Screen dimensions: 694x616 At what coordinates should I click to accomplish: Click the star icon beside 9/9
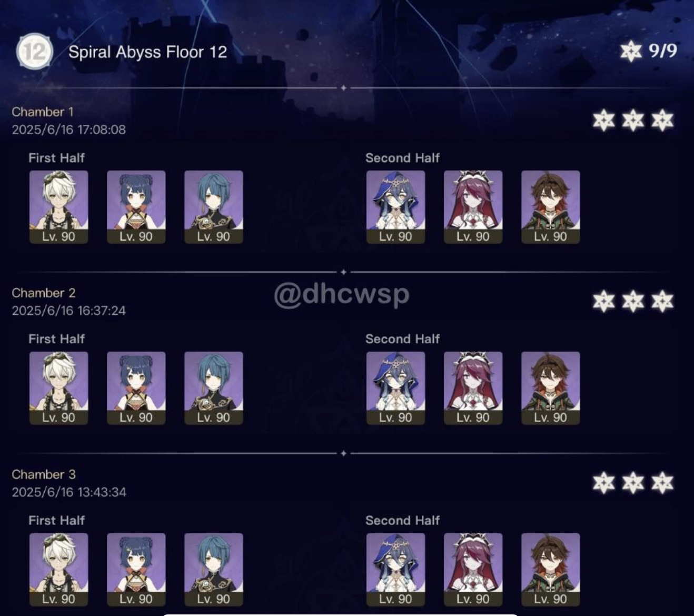point(631,51)
